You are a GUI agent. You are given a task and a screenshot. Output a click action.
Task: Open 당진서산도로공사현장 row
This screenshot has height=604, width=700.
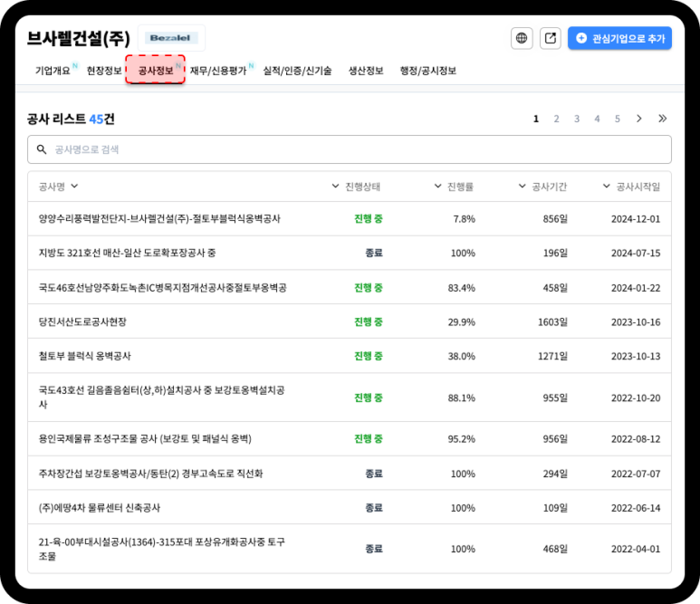tap(350, 321)
